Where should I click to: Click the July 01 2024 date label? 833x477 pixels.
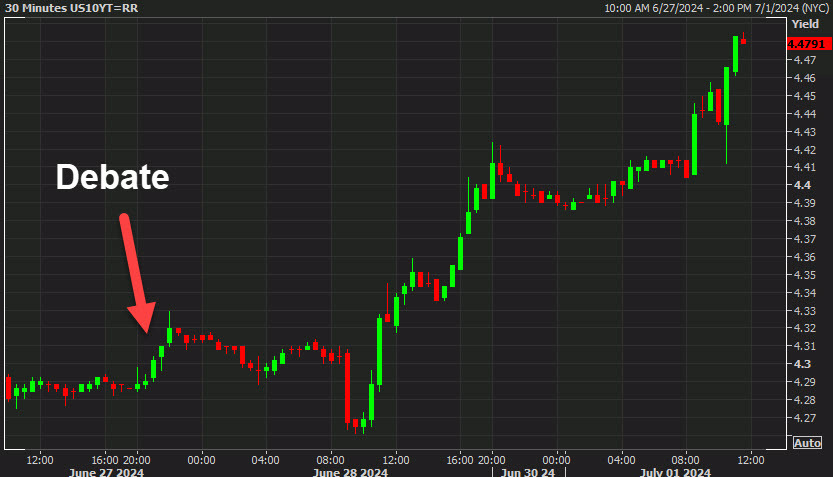675,472
